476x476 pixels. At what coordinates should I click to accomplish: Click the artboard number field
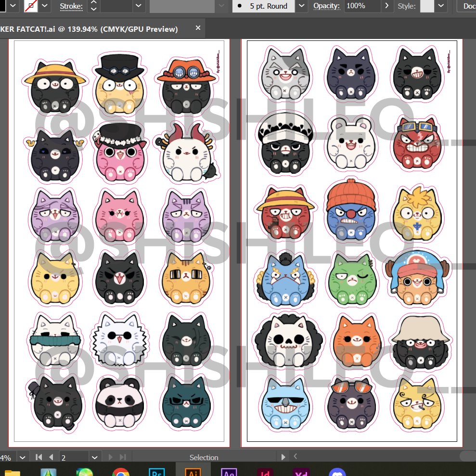pyautogui.click(x=75, y=458)
